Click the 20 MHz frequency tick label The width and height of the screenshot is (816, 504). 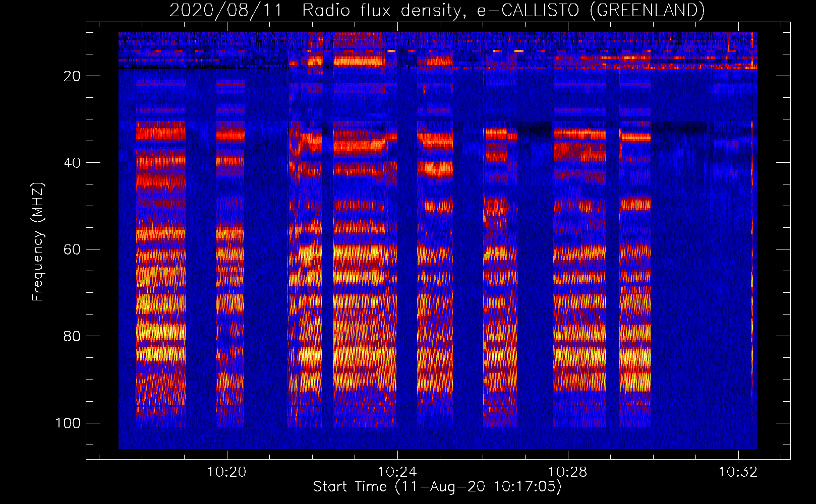[72, 76]
